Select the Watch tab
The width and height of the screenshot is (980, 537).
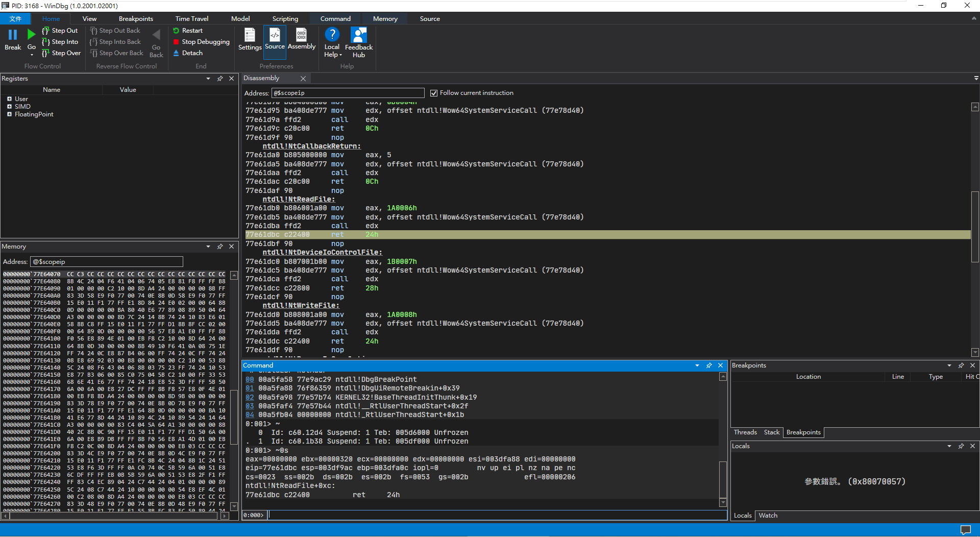(x=768, y=516)
